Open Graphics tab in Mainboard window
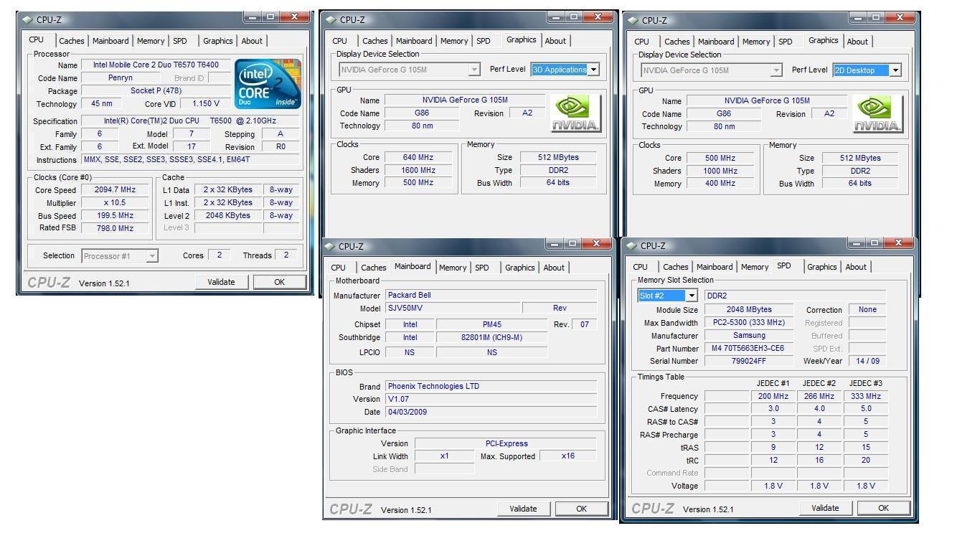 [x=520, y=268]
